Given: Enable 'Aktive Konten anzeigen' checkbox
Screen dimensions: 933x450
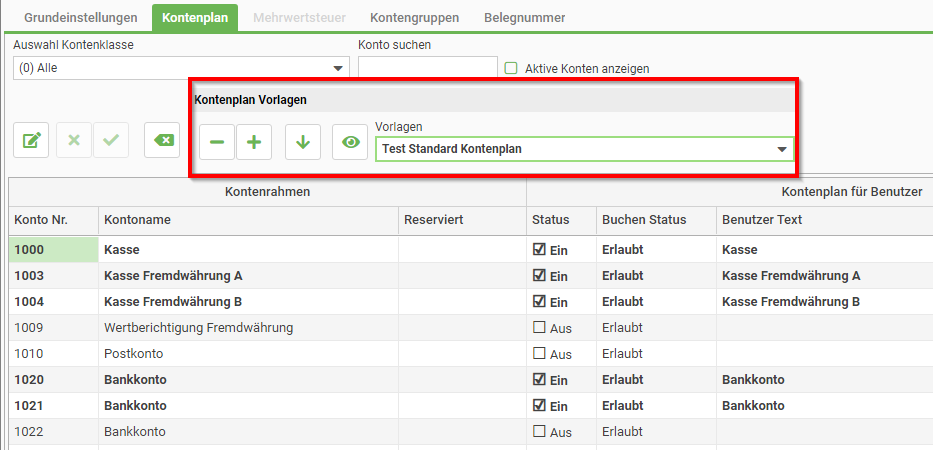Looking at the screenshot, I should [511, 68].
